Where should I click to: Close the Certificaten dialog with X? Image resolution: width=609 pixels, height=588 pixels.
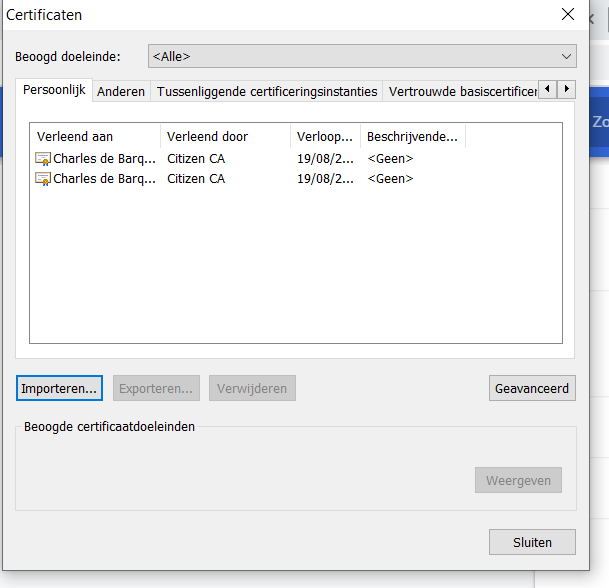pyautogui.click(x=568, y=14)
